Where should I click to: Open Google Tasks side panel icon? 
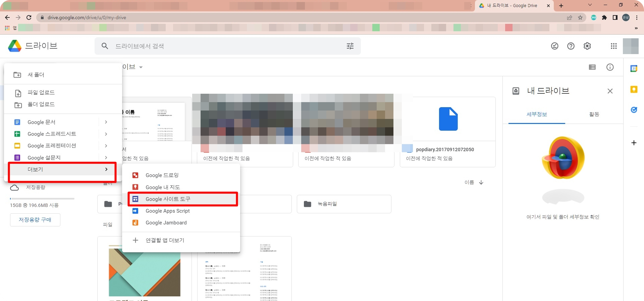(x=634, y=110)
